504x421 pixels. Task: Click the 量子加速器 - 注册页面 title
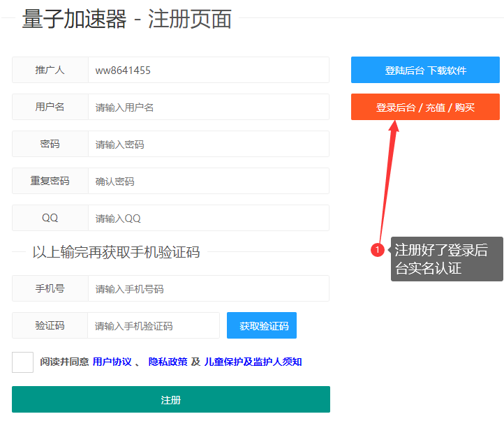tap(126, 19)
